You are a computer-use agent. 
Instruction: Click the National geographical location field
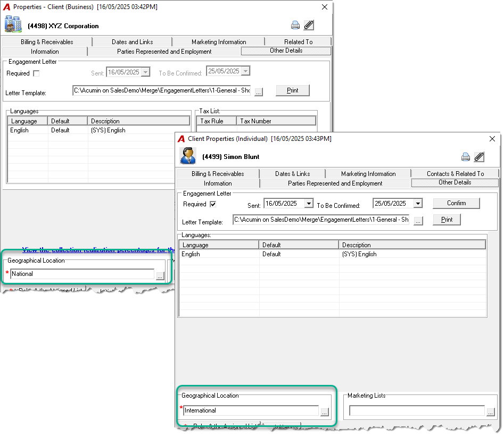pyautogui.click(x=82, y=274)
